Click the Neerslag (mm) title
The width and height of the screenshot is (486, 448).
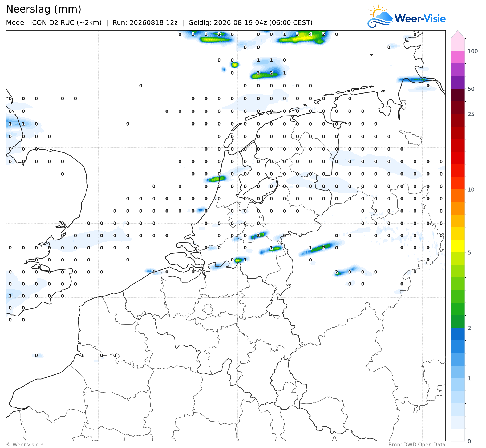(x=43, y=9)
